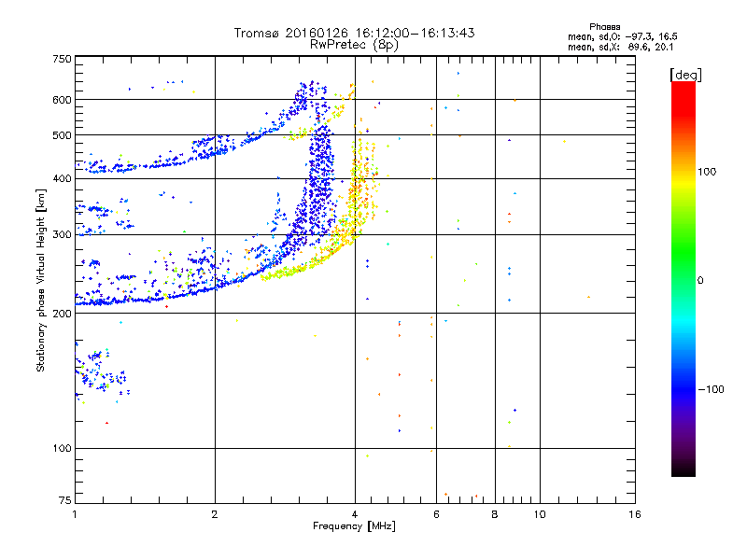Click the colorbar '0' tick label
Screen dimensions: 747x560
(700, 281)
